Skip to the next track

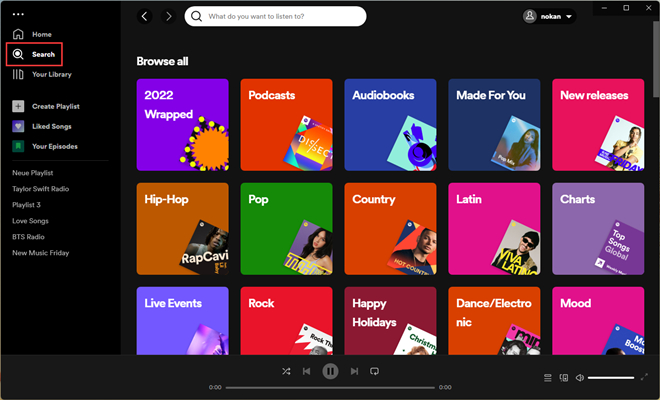pyautogui.click(x=354, y=371)
